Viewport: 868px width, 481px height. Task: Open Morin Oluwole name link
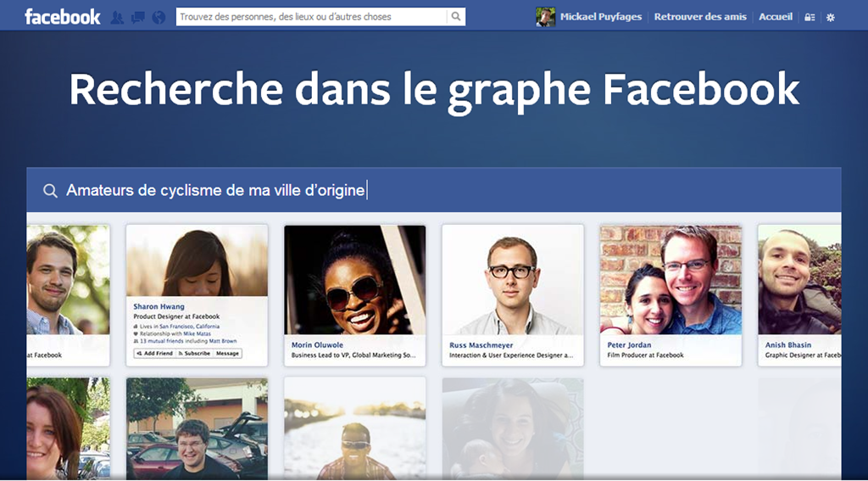[317, 345]
